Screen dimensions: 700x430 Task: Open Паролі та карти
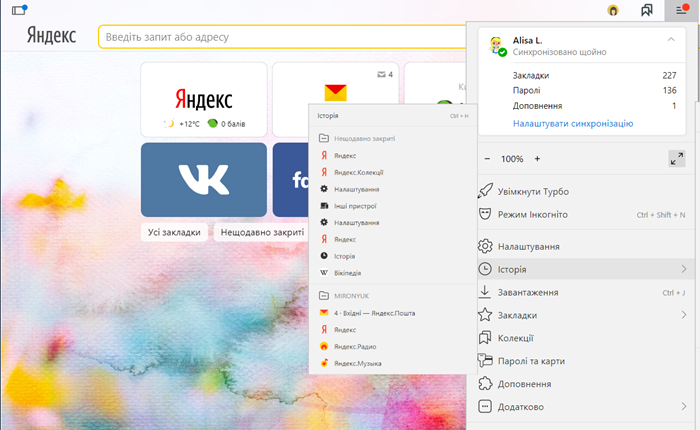point(586,361)
